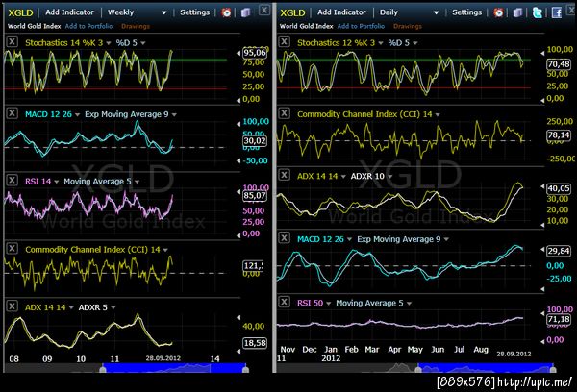The image size is (577, 392).
Task: Click right handle of weekly range slider
Action: pyautogui.click(x=245, y=369)
